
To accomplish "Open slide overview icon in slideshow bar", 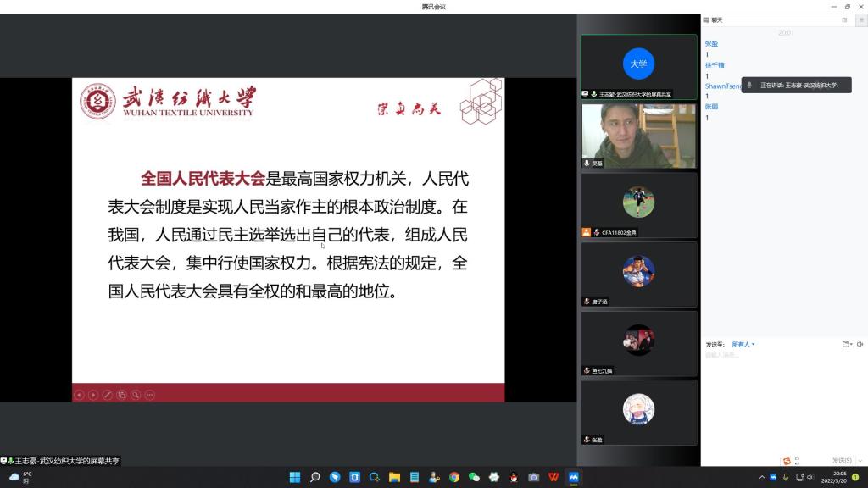I will tap(121, 395).
